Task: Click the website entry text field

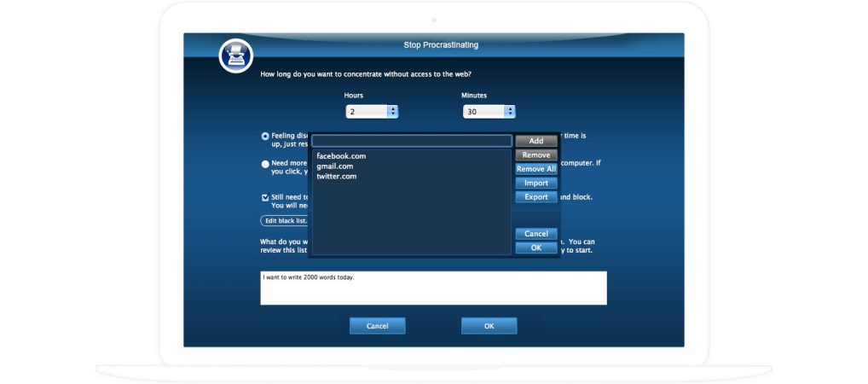Action: [x=411, y=141]
